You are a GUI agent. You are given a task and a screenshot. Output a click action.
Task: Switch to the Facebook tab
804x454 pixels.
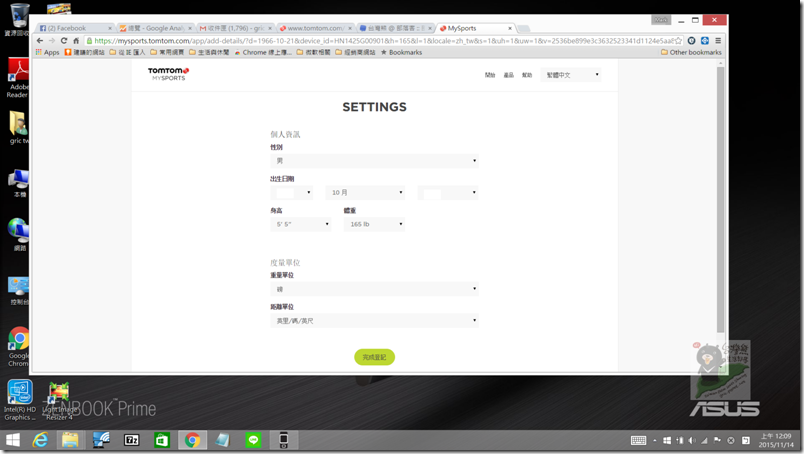(72, 28)
